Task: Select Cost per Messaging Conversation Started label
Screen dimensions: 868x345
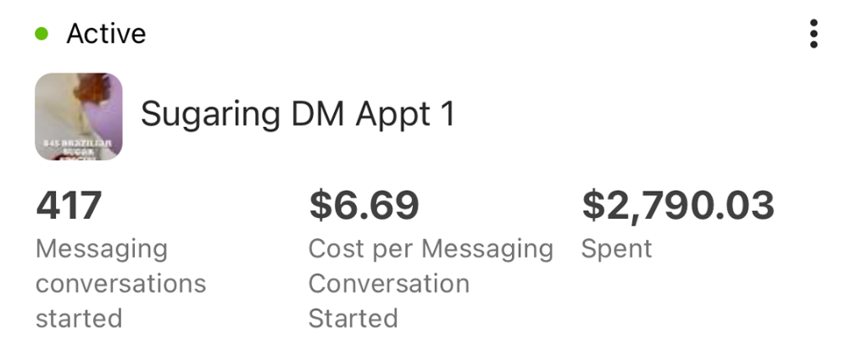Action: [431, 283]
